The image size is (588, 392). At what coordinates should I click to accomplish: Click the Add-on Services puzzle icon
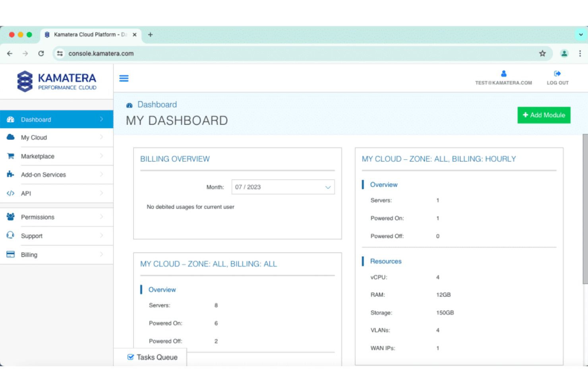pos(11,174)
